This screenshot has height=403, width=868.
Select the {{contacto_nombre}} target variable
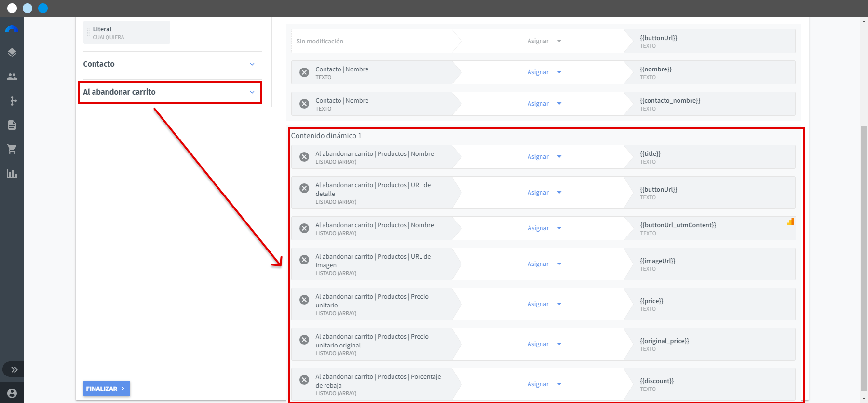710,104
